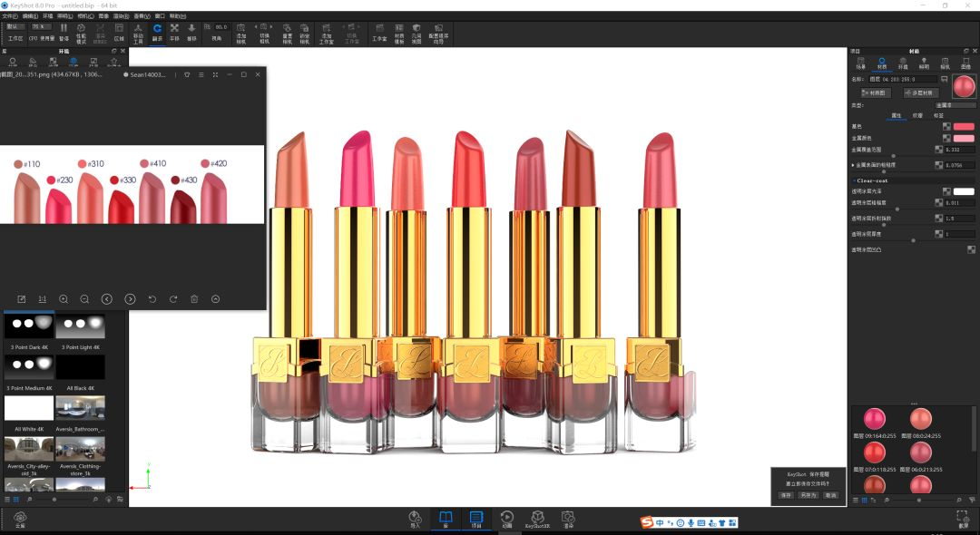980x535 pixels.
Task: Open the Render icon in bottom bar
Action: 567,517
